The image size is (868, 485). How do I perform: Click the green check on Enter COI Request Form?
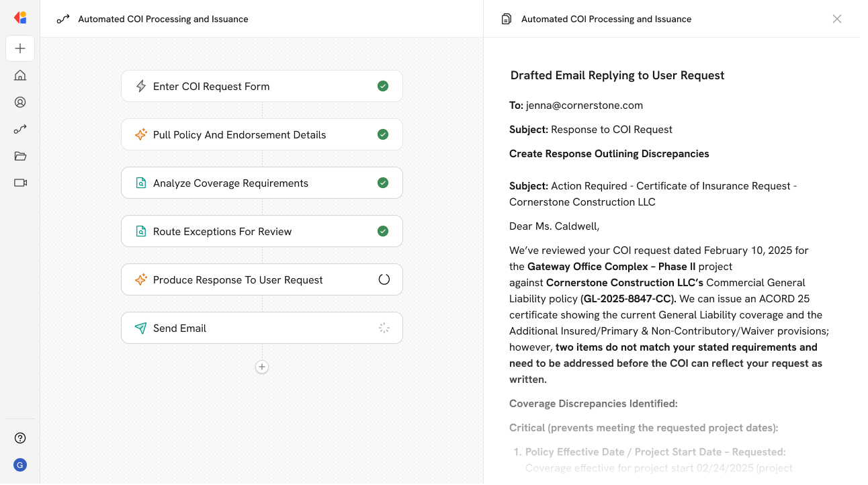coord(383,86)
